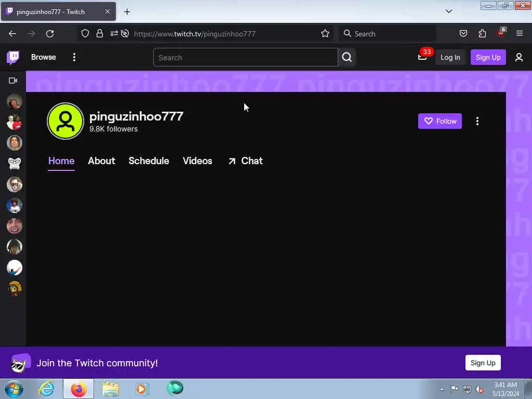Click the followed channels camera icon in sidebar

[13, 81]
